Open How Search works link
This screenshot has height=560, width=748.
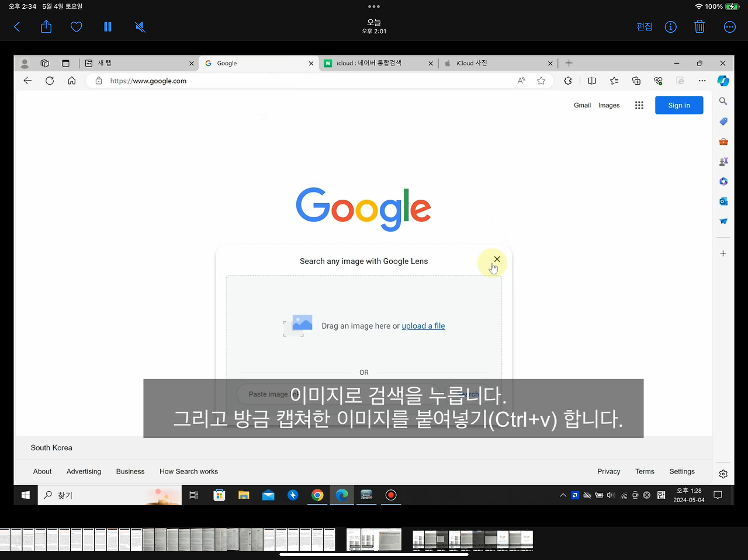pyautogui.click(x=189, y=471)
